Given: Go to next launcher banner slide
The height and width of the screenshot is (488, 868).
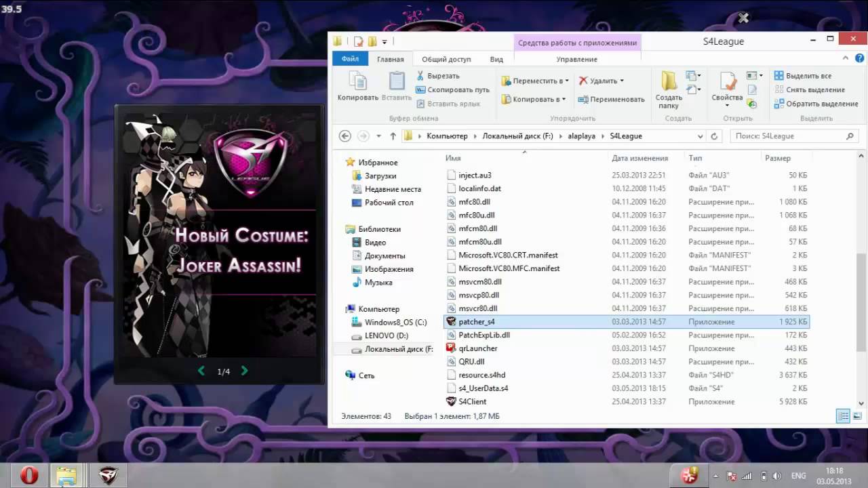Looking at the screenshot, I should point(245,371).
